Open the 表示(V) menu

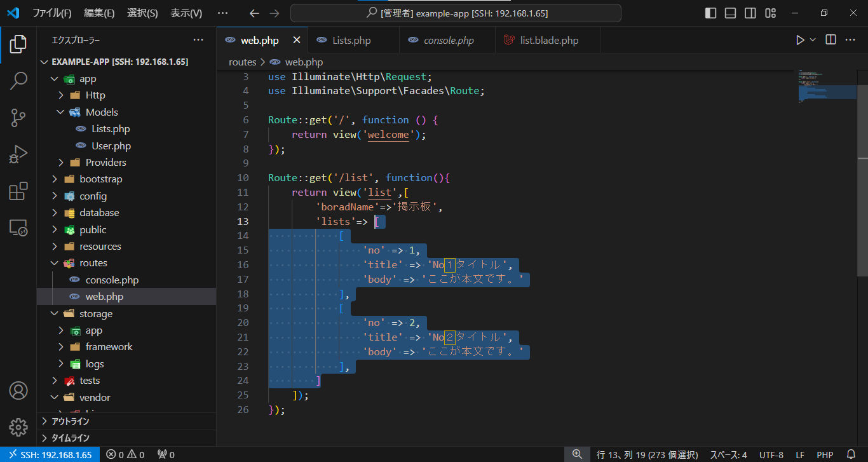coord(186,13)
